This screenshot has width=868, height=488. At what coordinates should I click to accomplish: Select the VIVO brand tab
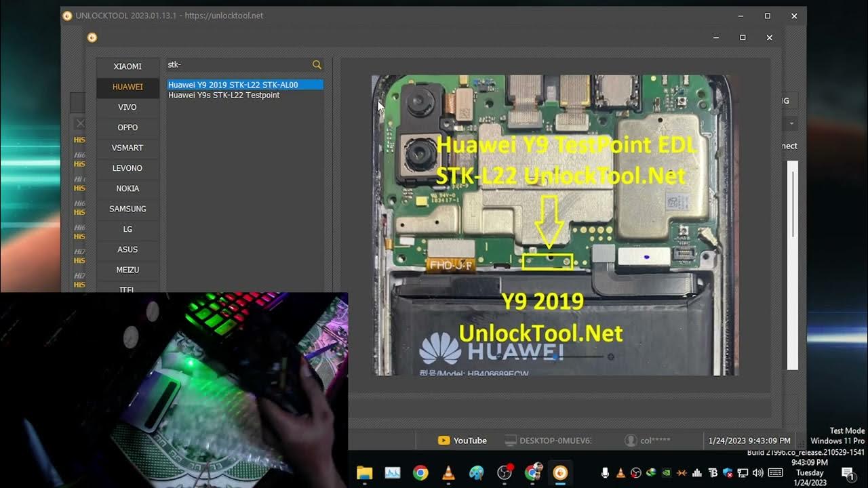[127, 107]
